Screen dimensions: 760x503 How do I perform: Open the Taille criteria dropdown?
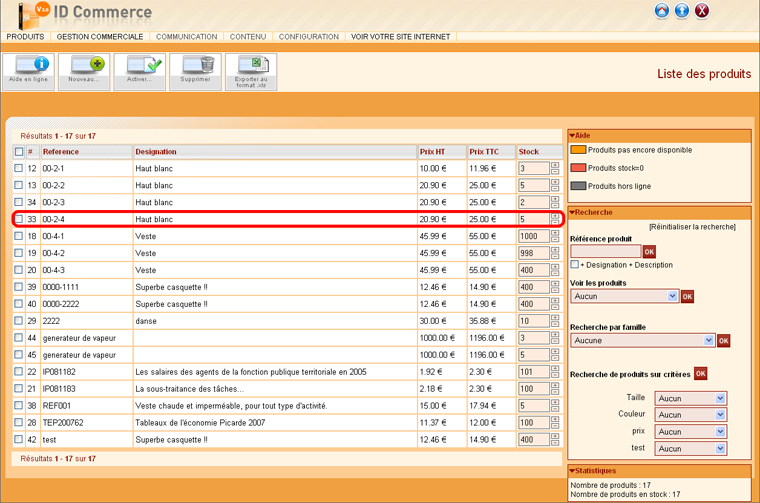pos(691,398)
